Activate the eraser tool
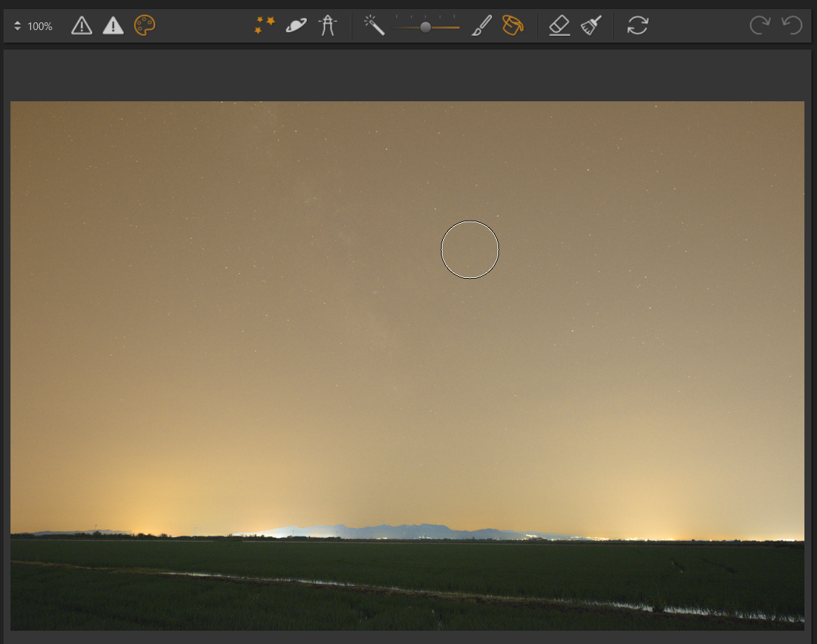 pos(560,25)
